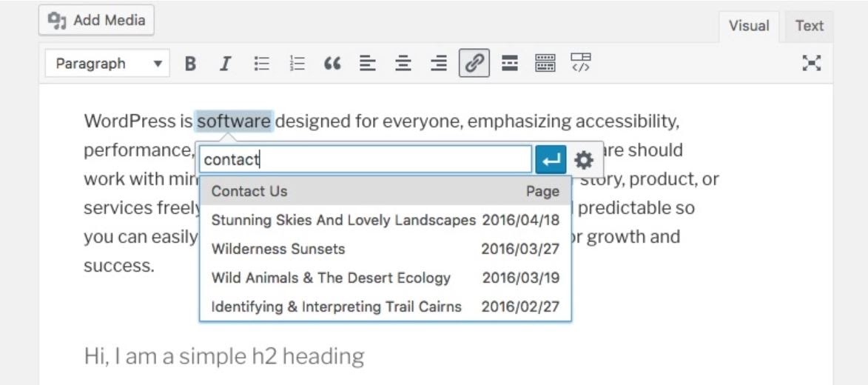Apply the link with the blue enter button
868x385 pixels.
pos(551,160)
